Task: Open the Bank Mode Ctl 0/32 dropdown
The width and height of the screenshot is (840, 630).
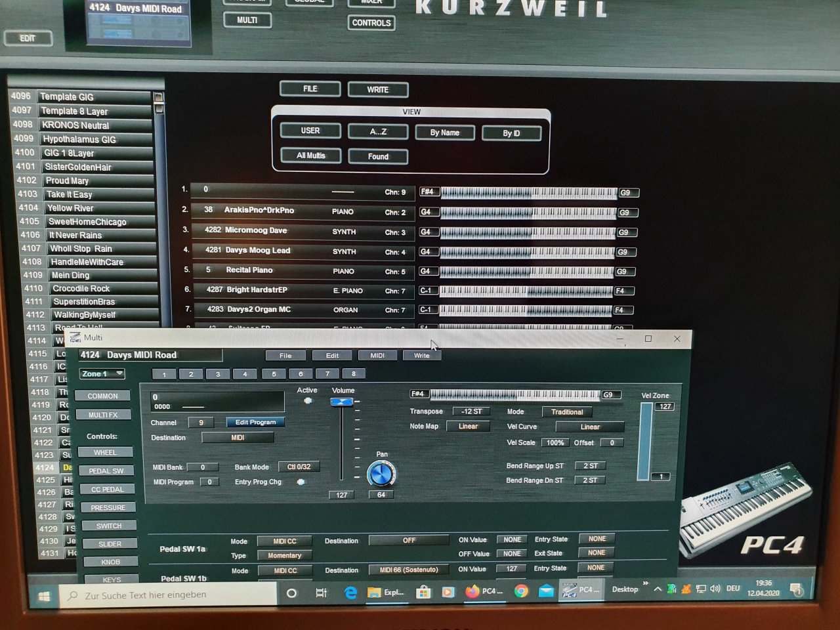Action: coord(299,467)
